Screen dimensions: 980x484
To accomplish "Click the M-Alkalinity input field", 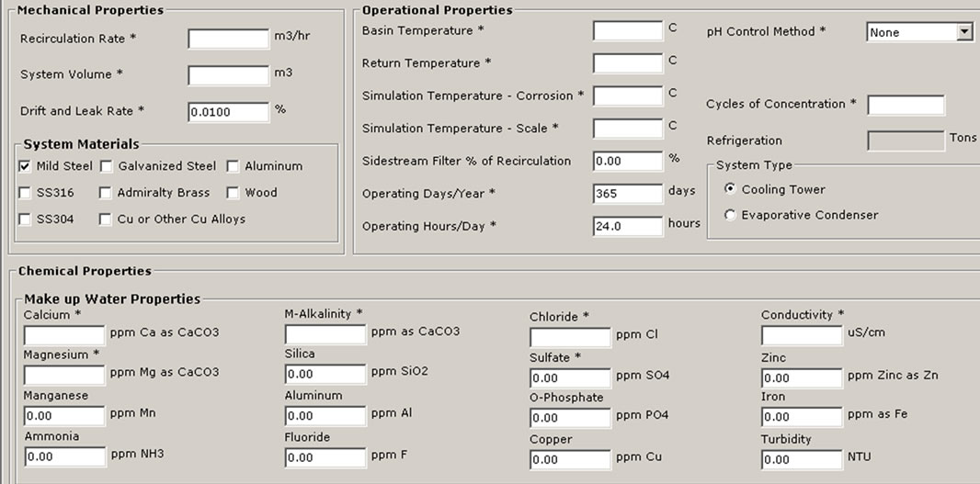I will [x=325, y=334].
